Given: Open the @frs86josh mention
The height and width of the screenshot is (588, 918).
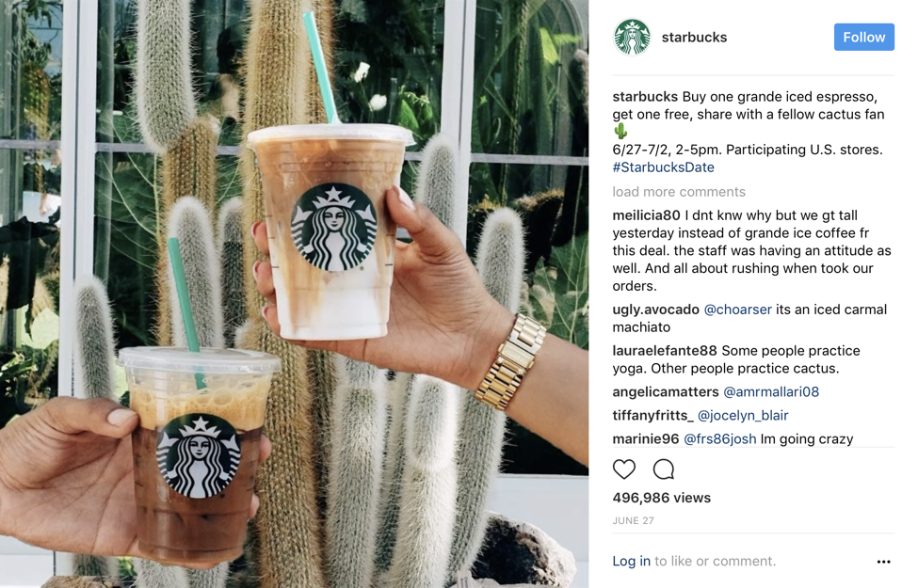Looking at the screenshot, I should coord(719,438).
